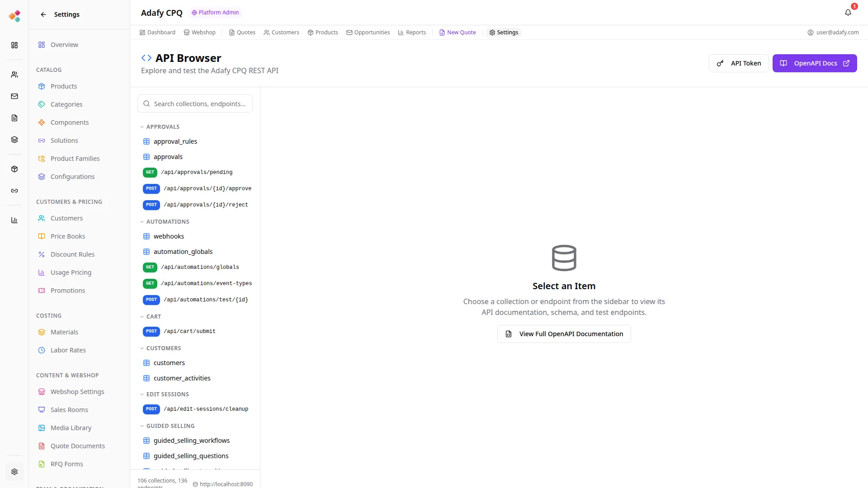
Task: Open the mail icon in the left rail
Action: [x=14, y=96]
